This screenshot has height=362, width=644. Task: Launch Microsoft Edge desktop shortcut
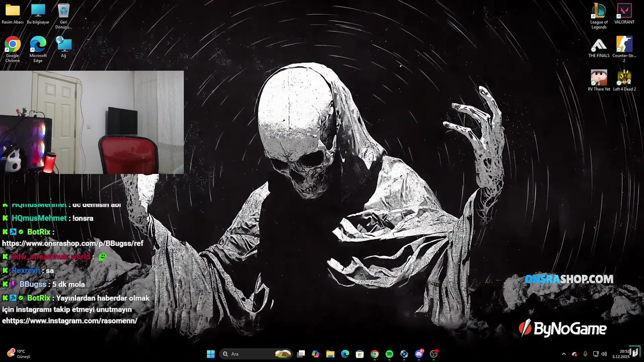pos(38,50)
